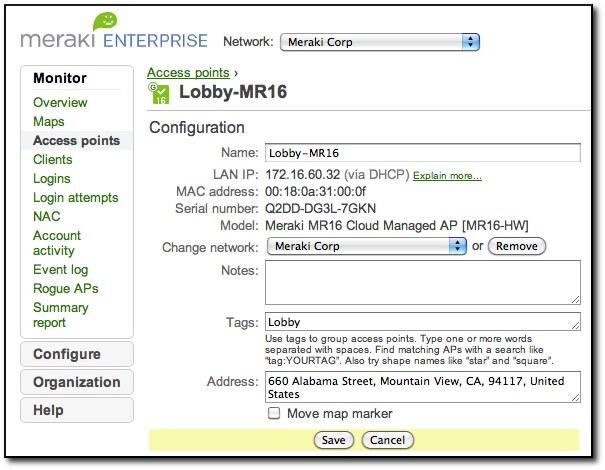The image size is (605, 470).
Task: View the Event log
Action: tap(61, 270)
